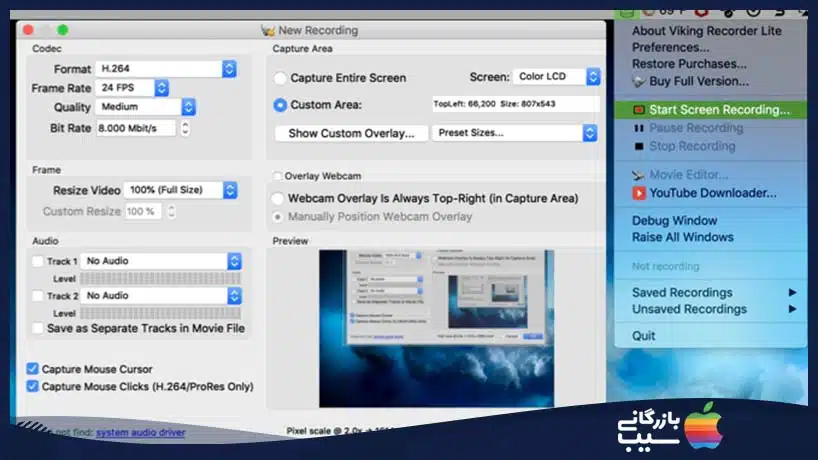818x460 pixels.
Task: Click the Custom Resize 100 % field
Action: point(143,211)
